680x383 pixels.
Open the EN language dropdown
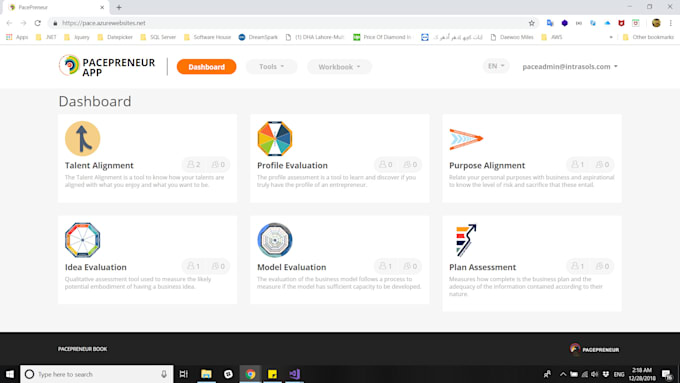pyautogui.click(x=496, y=66)
